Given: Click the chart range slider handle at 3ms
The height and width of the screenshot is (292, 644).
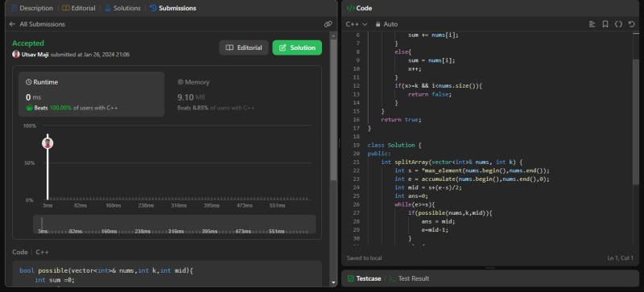Looking at the screenshot, I should click(x=42, y=224).
